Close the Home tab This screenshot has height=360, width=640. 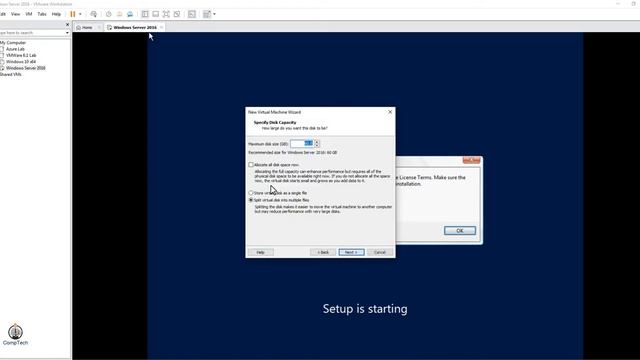(x=99, y=27)
